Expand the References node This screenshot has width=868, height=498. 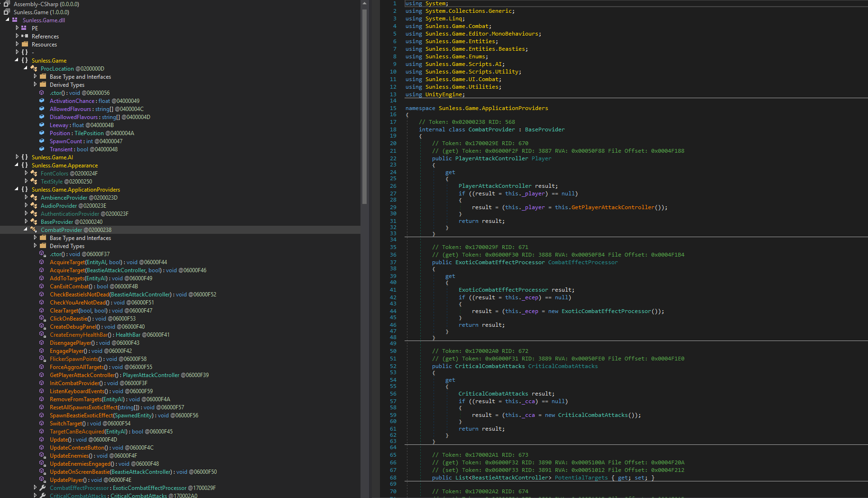click(17, 36)
